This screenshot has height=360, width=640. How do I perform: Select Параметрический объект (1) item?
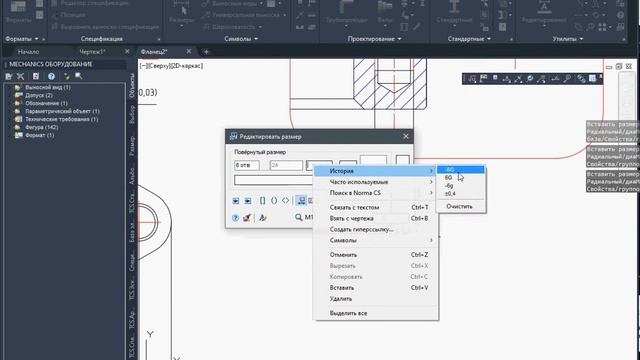[x=62, y=111]
